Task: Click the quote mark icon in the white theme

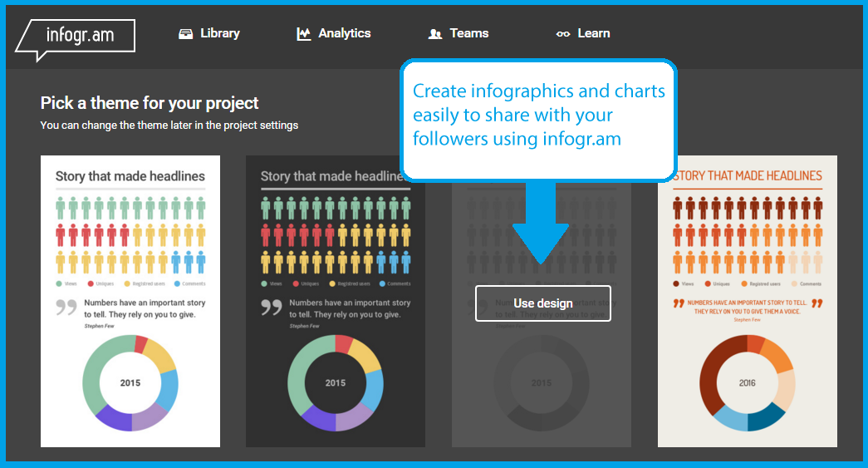Action: pyautogui.click(x=66, y=308)
